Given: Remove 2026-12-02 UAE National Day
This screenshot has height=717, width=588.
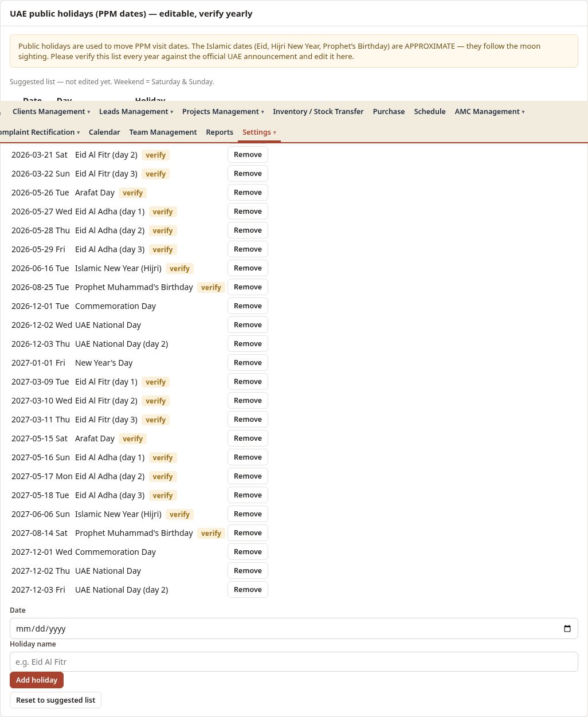Looking at the screenshot, I should pos(248,325).
